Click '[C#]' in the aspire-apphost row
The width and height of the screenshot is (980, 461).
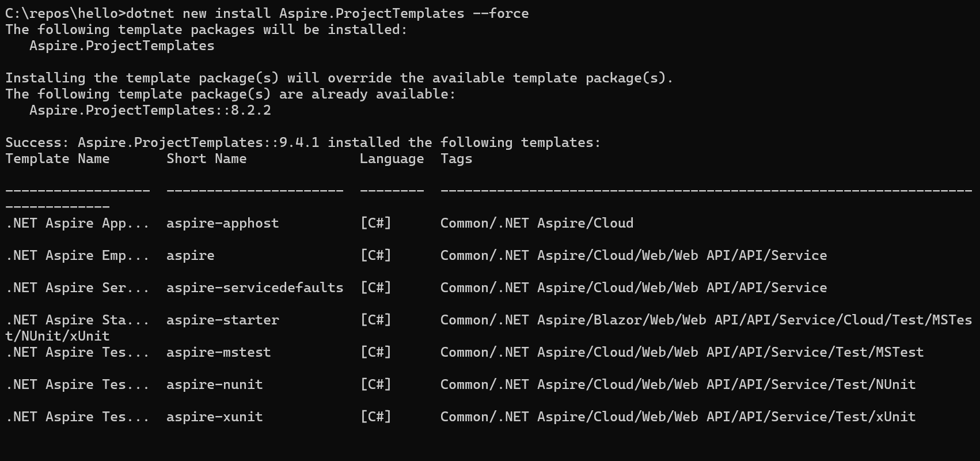click(x=375, y=223)
